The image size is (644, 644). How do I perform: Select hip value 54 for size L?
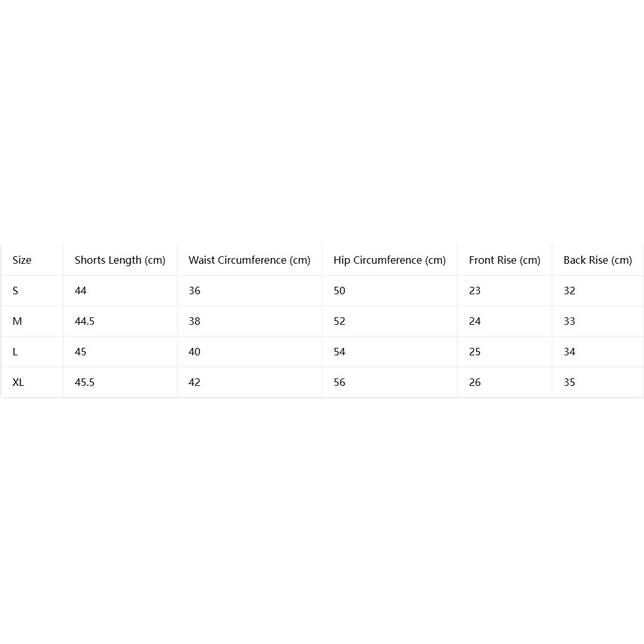click(x=339, y=352)
